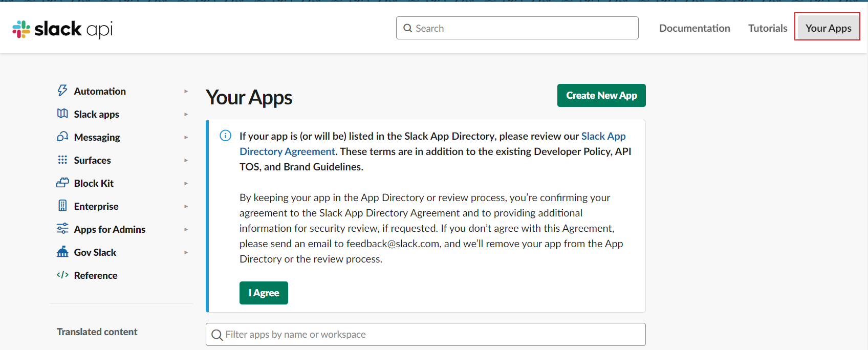Click the Messaging chat bubble icon

pos(62,137)
